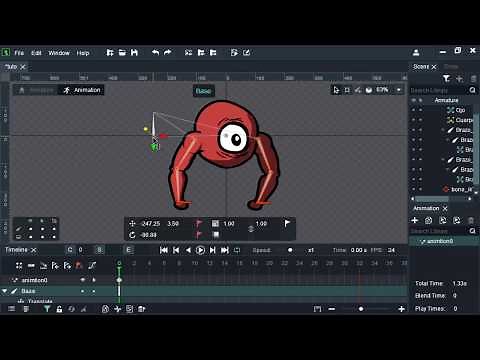Screen dimensions: 480x360
Task: Toggle visibility eye of animtion0 timeline row
Action: tap(83, 280)
